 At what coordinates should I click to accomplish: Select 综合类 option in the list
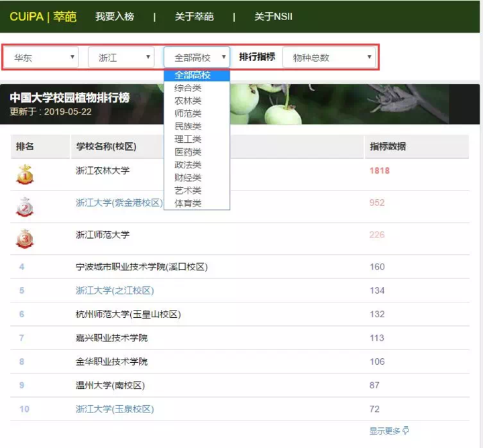pyautogui.click(x=188, y=88)
